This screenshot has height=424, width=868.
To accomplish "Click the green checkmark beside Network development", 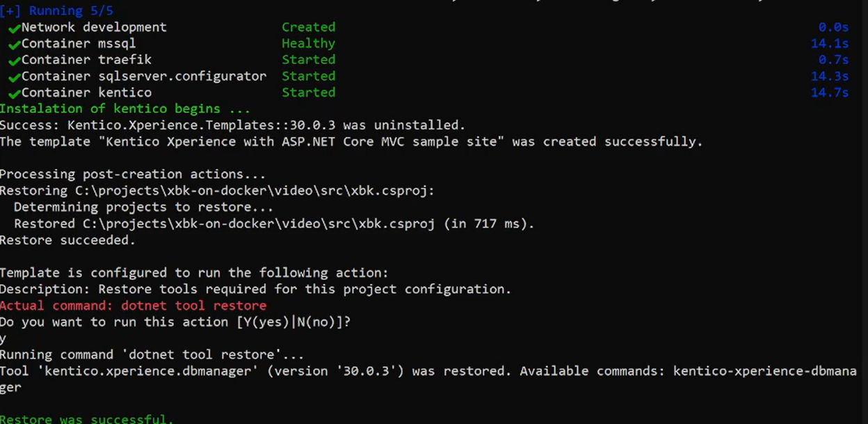I will point(13,28).
